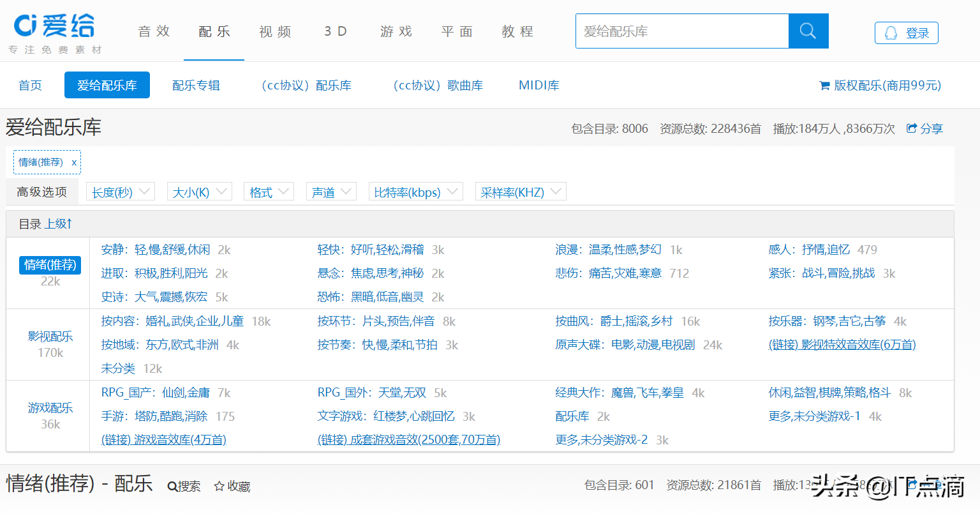Follow (链接) 影视特效音效库(6万首) link
This screenshot has width=980, height=514.
point(842,345)
